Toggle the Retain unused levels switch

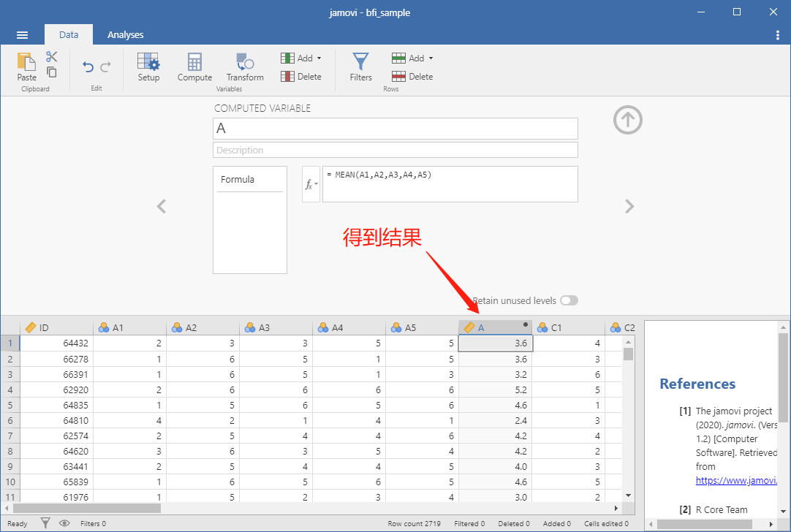(x=569, y=300)
